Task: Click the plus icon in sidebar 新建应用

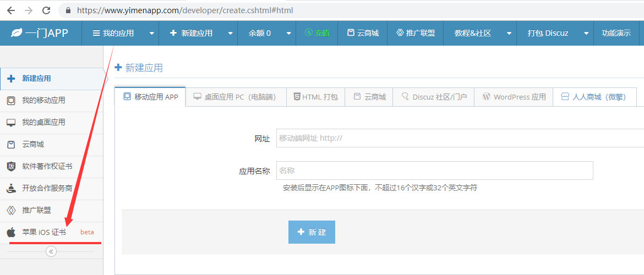Action: tap(12, 79)
